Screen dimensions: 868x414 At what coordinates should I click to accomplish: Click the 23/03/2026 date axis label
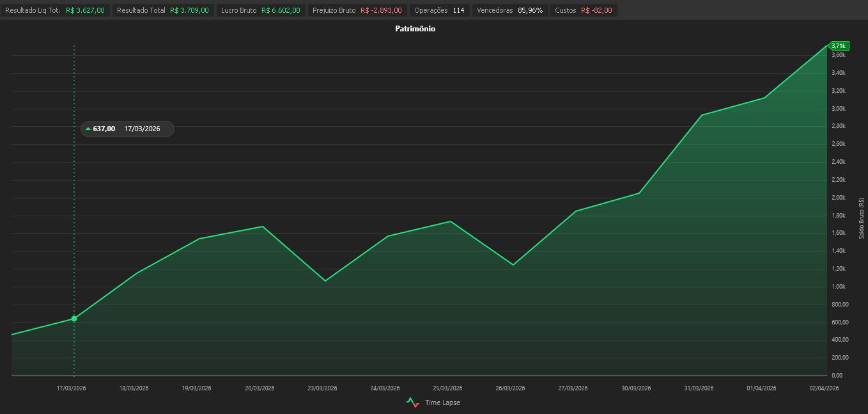pos(322,388)
